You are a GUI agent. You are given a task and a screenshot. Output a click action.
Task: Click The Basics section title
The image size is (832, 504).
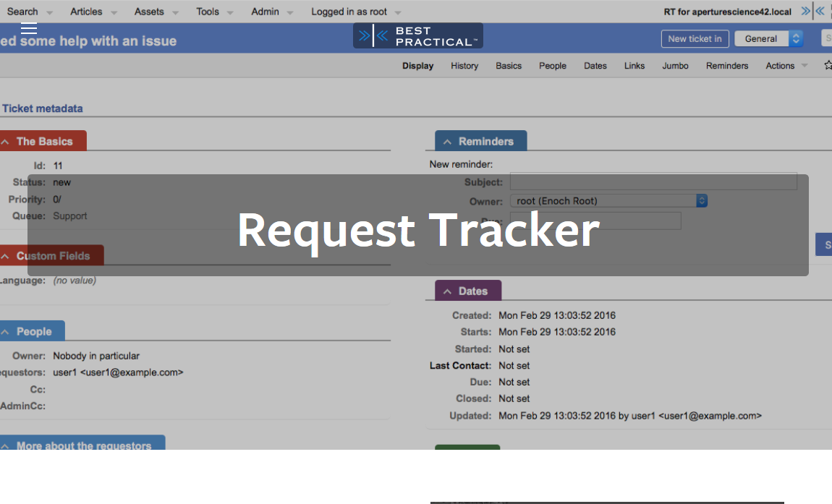(x=45, y=142)
